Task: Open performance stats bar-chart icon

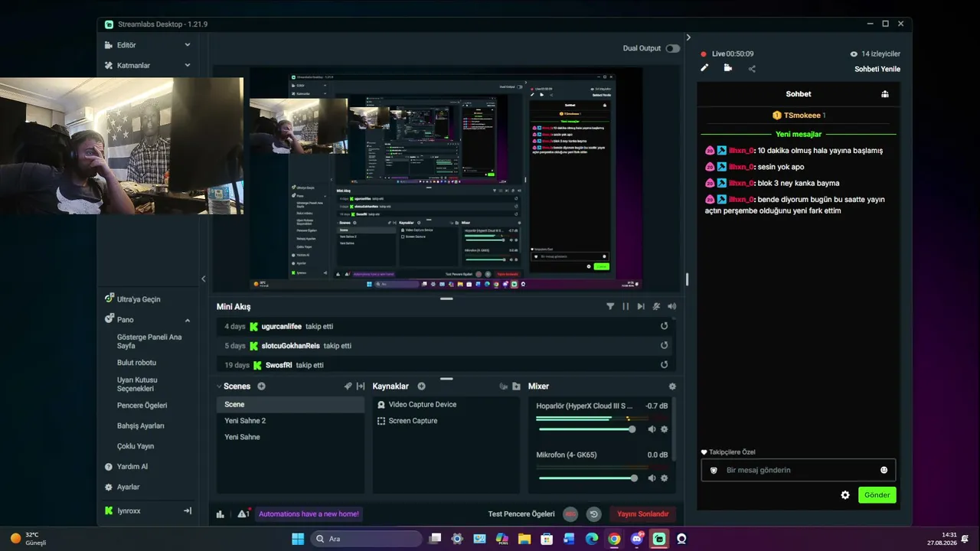Action: click(x=220, y=514)
